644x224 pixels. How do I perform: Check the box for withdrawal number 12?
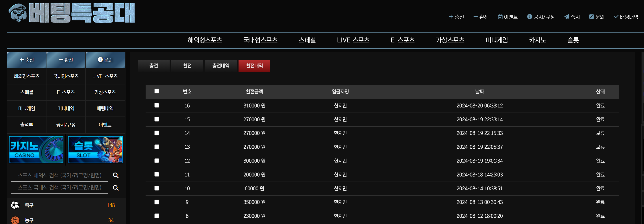click(157, 161)
